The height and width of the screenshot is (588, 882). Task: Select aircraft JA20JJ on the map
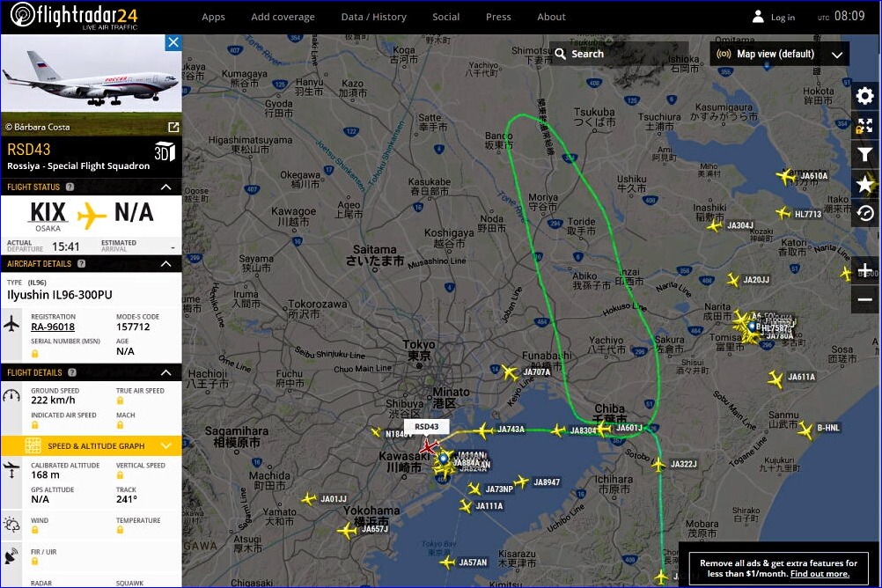point(732,280)
